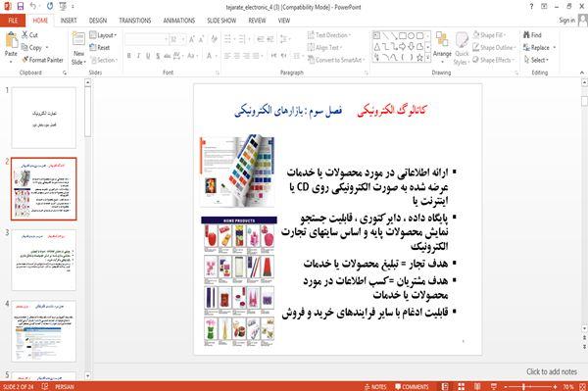Click the Cut scissors icon

(24, 35)
